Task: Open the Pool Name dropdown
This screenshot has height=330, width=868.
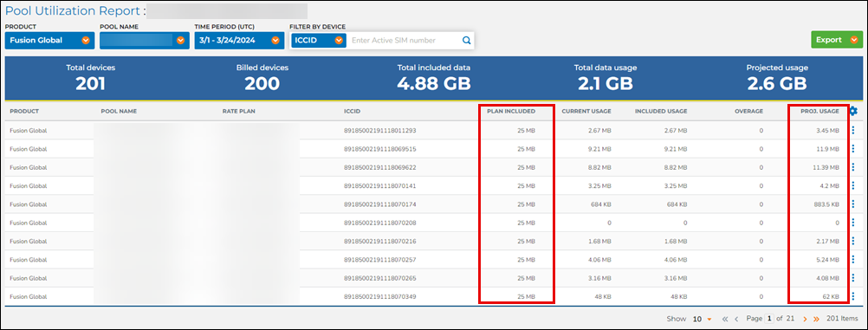Action: [145, 40]
